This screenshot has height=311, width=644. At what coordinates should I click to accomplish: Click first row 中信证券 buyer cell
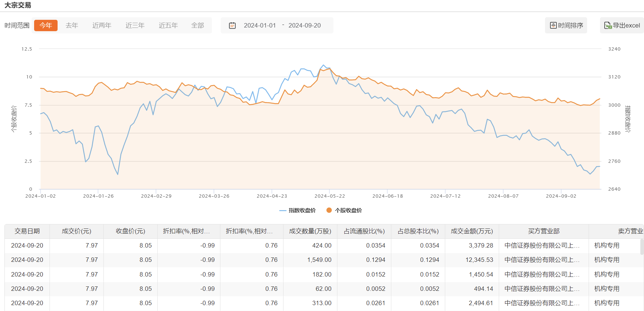[x=542, y=246]
